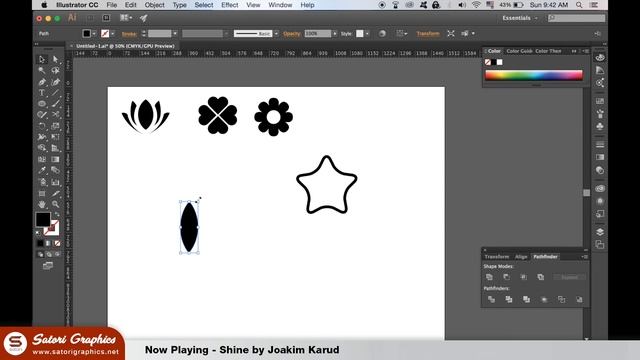This screenshot has width=640, height=360.
Task: Open the control bar stroke color dropdown
Action: [113, 33]
